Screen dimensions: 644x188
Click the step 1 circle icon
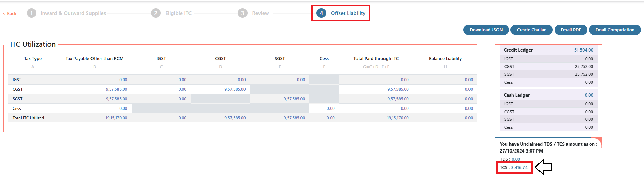pyautogui.click(x=31, y=13)
